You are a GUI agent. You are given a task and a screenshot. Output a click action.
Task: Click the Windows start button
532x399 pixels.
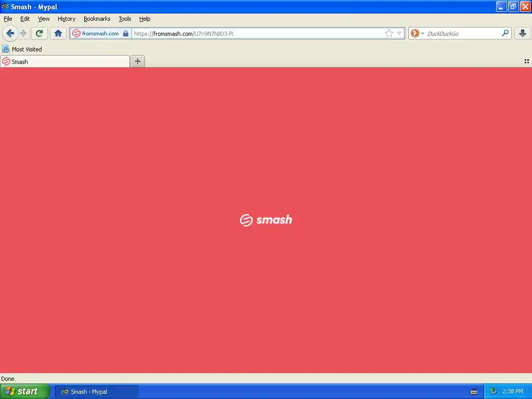click(x=25, y=391)
